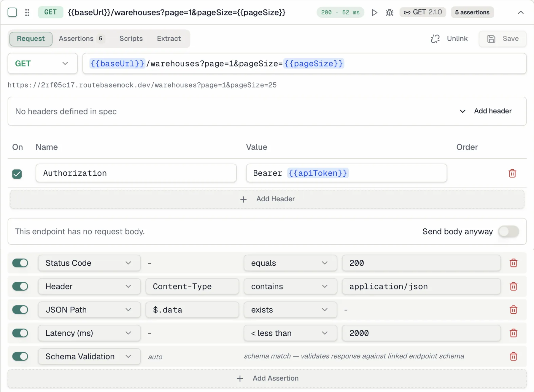
Task: Open the less than operator dropdown
Action: click(x=290, y=333)
